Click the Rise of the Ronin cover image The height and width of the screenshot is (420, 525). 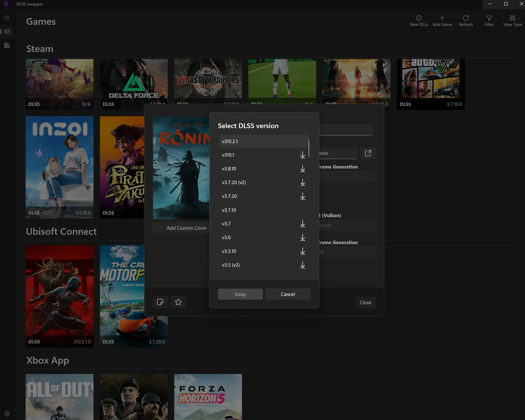181,168
